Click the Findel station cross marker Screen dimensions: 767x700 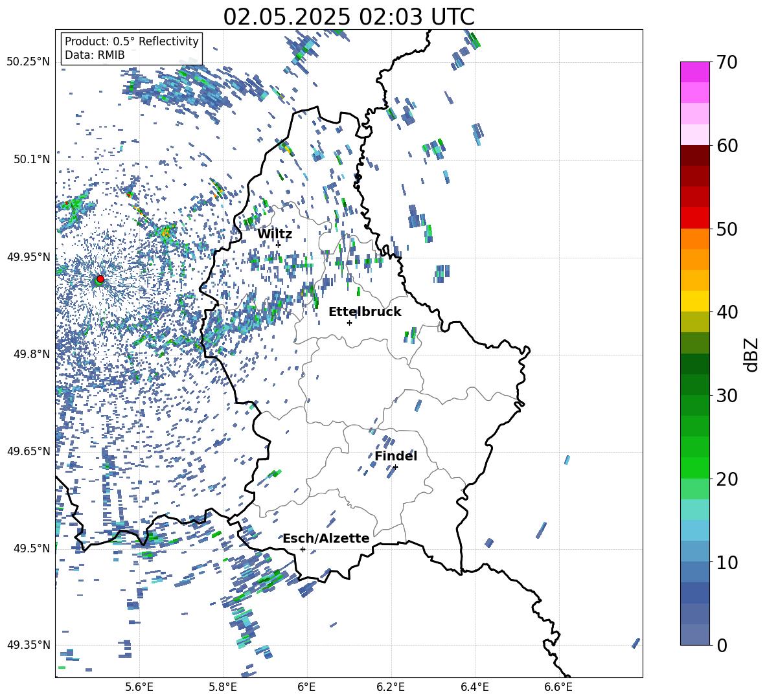point(395,467)
